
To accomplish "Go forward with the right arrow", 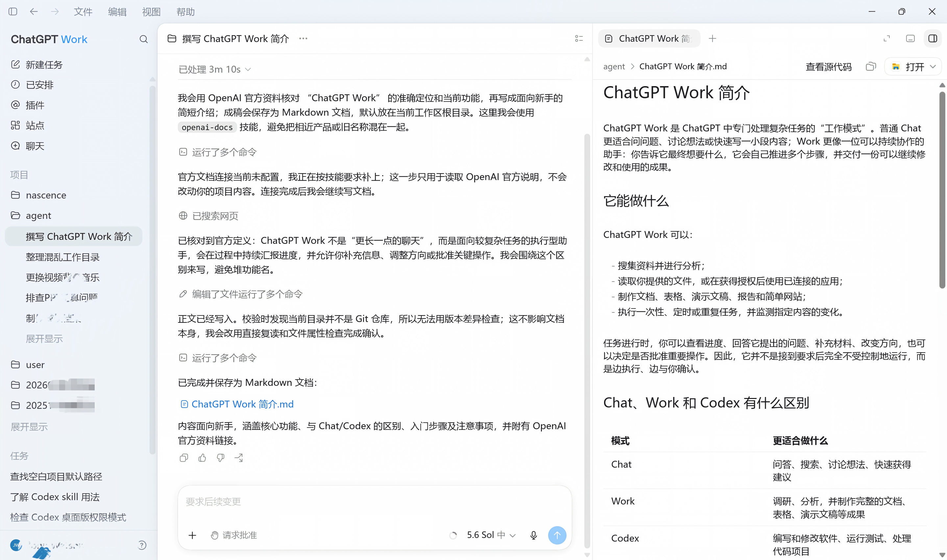I will point(55,12).
